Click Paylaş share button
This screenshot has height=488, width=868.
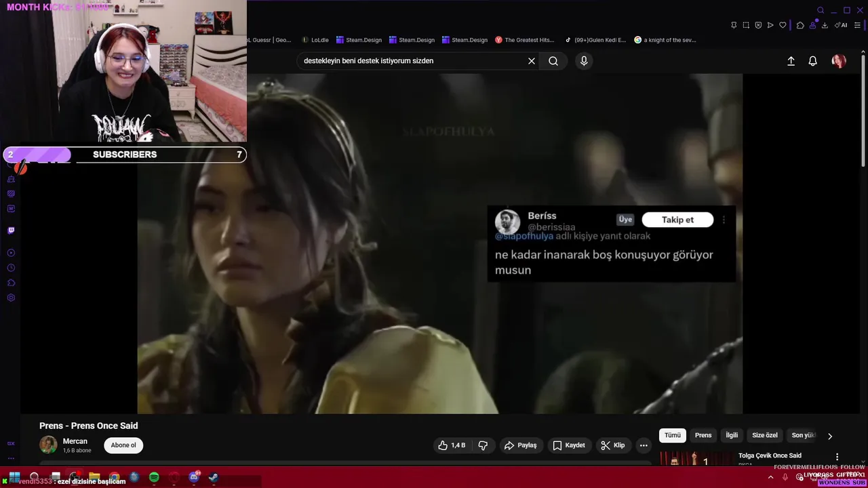tap(520, 445)
